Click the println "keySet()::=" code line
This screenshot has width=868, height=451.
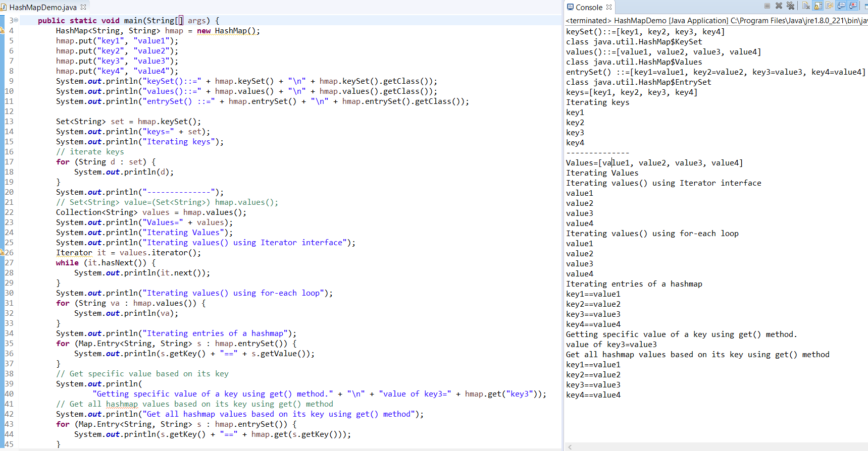246,81
